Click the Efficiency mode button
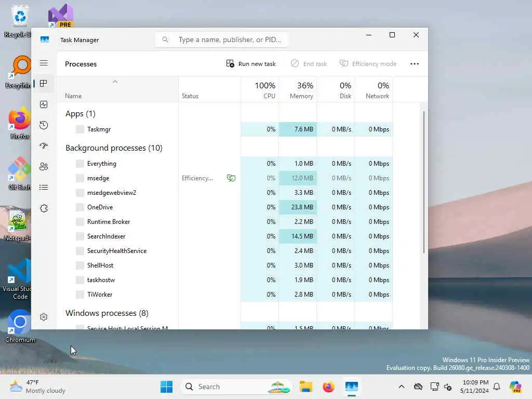 [x=368, y=64]
